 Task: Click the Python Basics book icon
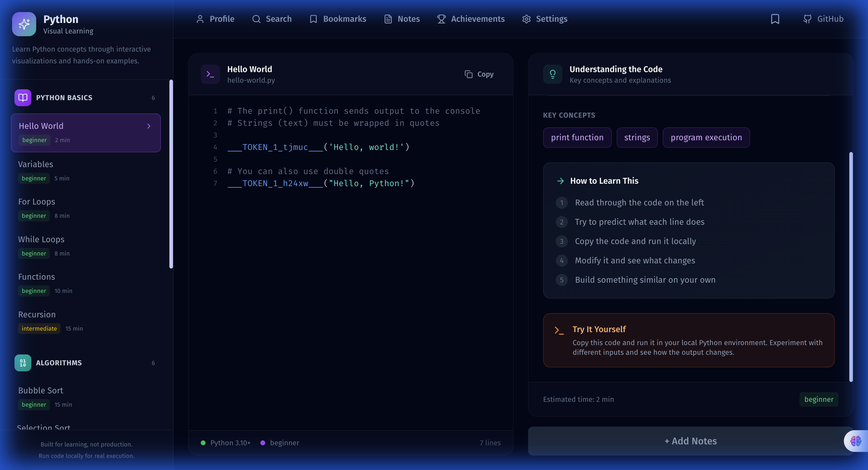pyautogui.click(x=23, y=97)
